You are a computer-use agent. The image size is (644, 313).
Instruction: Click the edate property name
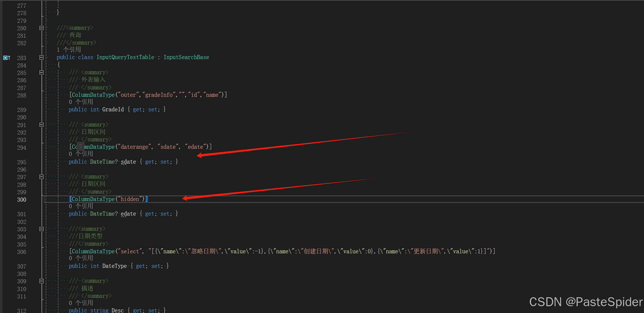(x=128, y=214)
